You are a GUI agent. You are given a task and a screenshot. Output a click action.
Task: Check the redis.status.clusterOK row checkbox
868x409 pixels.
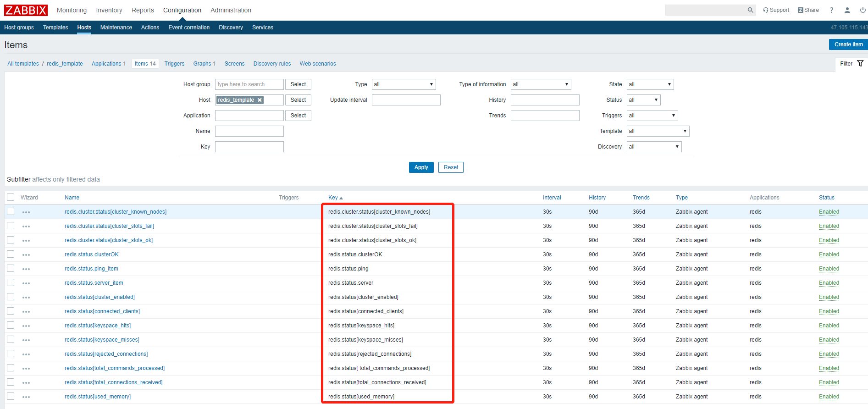click(x=11, y=254)
